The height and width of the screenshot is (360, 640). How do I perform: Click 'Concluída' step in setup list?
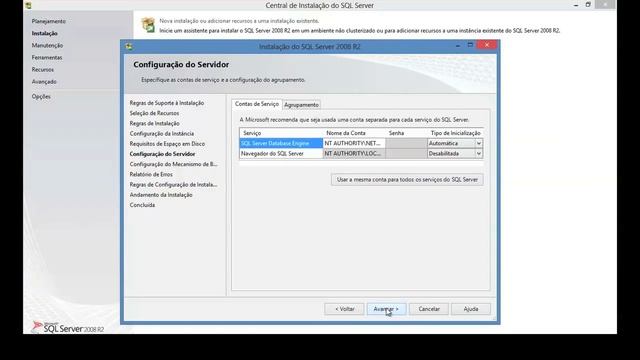tap(142, 205)
